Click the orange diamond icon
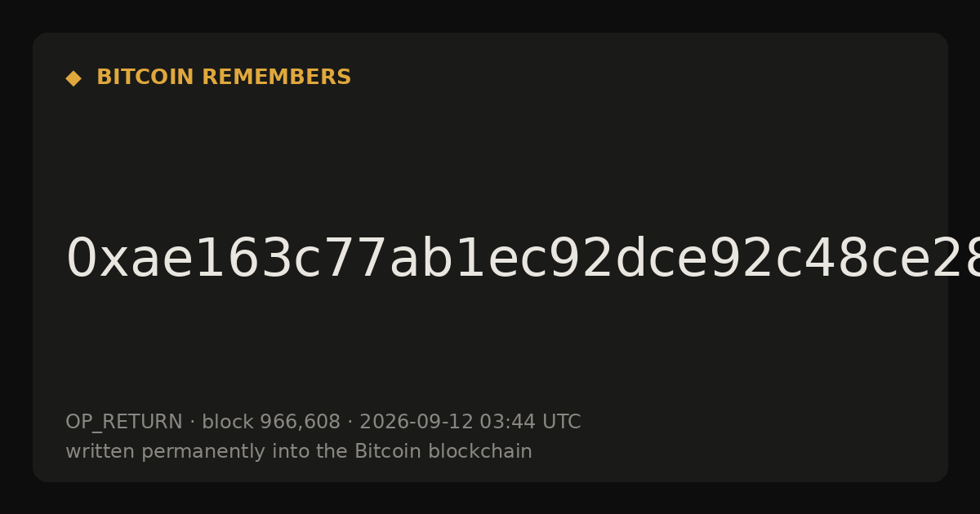Image resolution: width=980 pixels, height=514 pixels. coord(73,78)
